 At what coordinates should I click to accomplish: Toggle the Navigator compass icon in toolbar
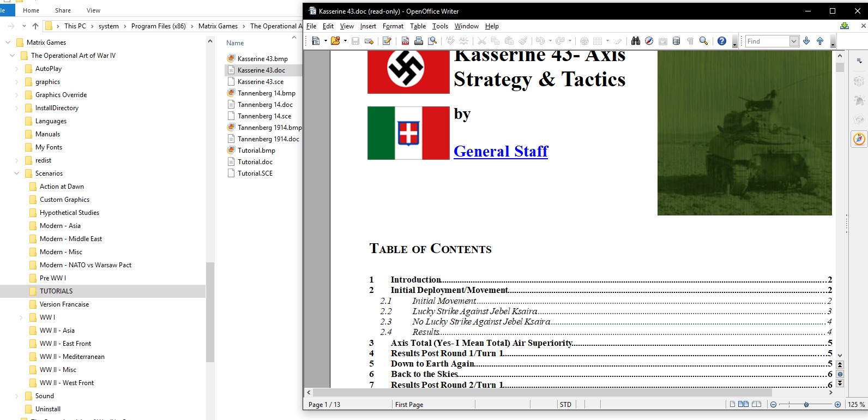649,41
